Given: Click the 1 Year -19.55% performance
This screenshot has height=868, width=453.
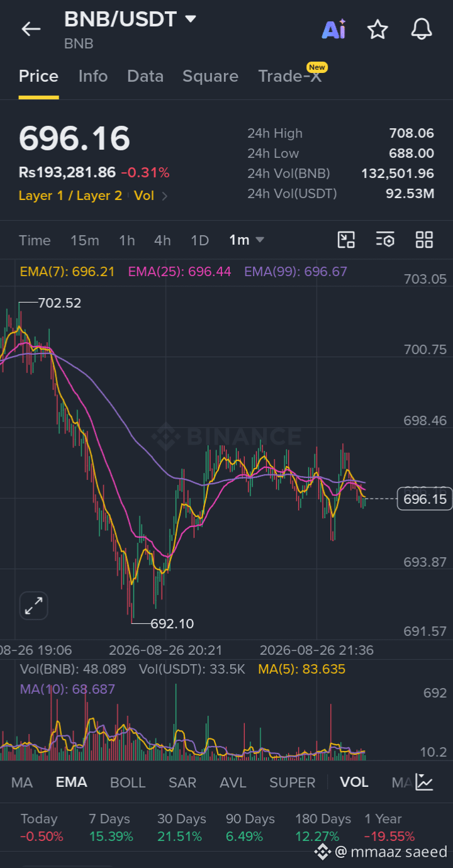Looking at the screenshot, I should [389, 828].
